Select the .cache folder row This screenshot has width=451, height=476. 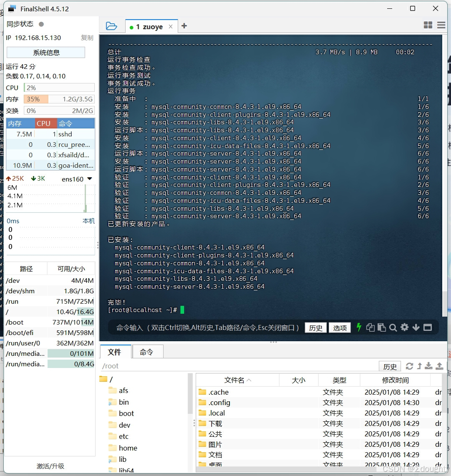[319, 392]
